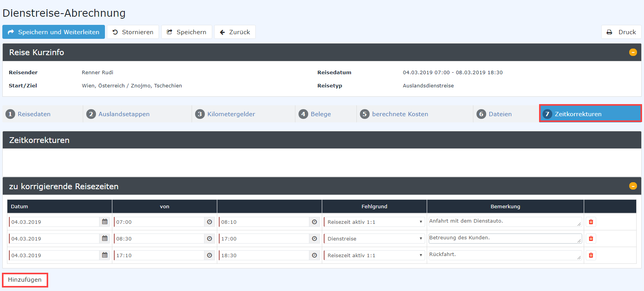Open calendar picker in the 08:30 row
Image resolution: width=644 pixels, height=291 pixels.
(x=105, y=239)
